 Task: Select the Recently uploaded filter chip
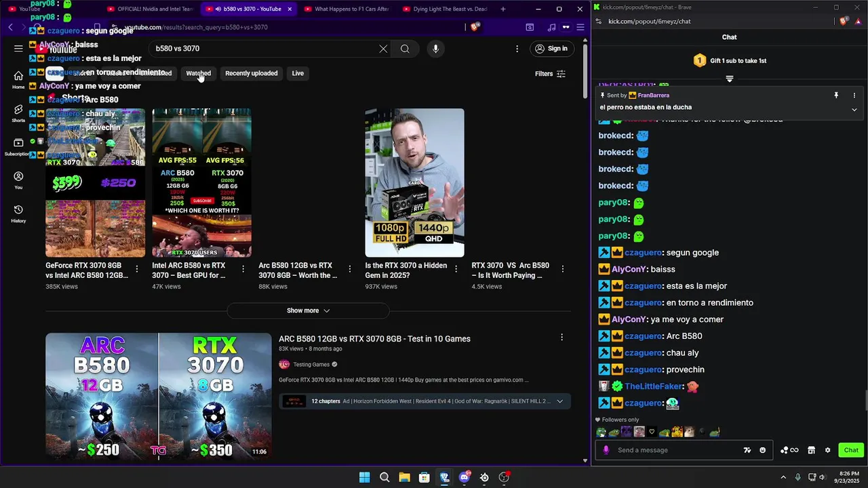pyautogui.click(x=251, y=73)
